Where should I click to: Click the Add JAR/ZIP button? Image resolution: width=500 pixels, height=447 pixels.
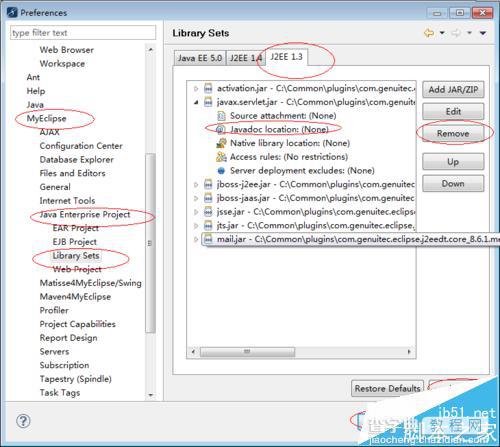coord(453,89)
